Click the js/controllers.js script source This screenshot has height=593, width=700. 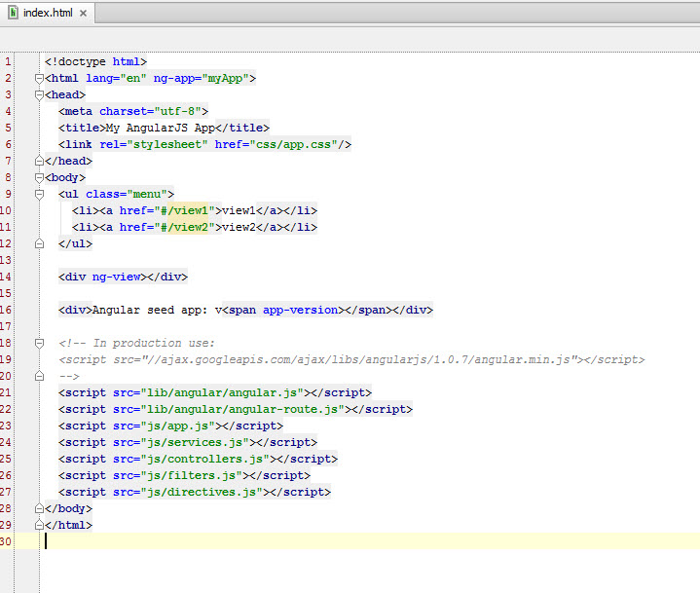click(204, 459)
